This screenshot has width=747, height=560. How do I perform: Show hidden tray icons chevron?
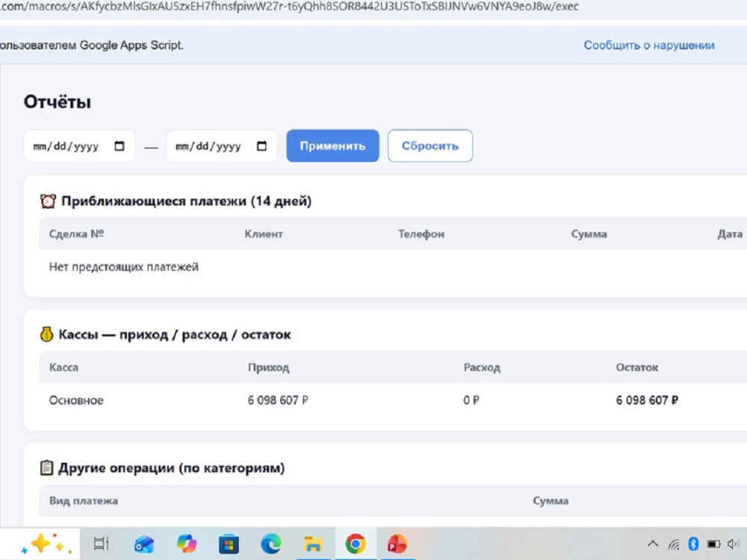pos(653,544)
